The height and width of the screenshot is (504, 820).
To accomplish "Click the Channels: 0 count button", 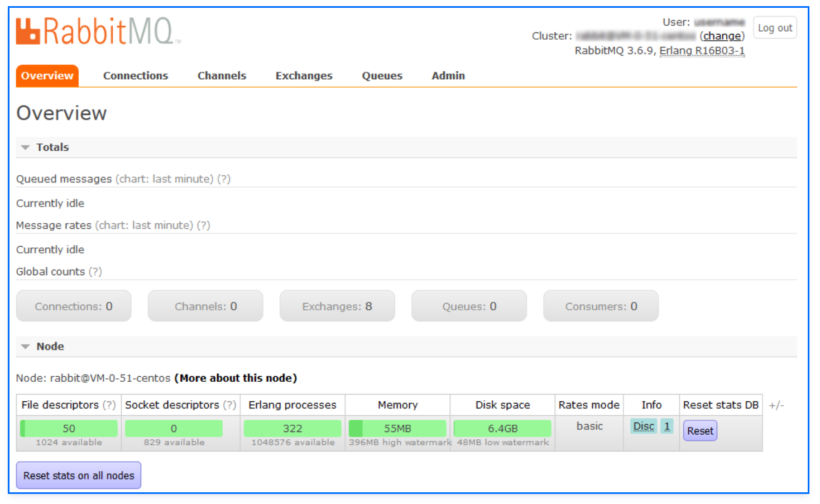I will click(205, 306).
